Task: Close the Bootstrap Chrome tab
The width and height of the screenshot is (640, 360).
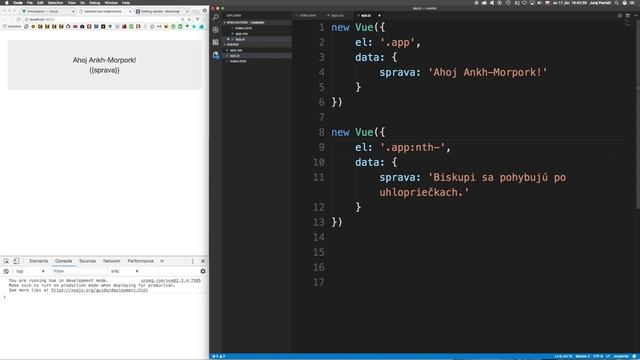Action: click(x=187, y=11)
